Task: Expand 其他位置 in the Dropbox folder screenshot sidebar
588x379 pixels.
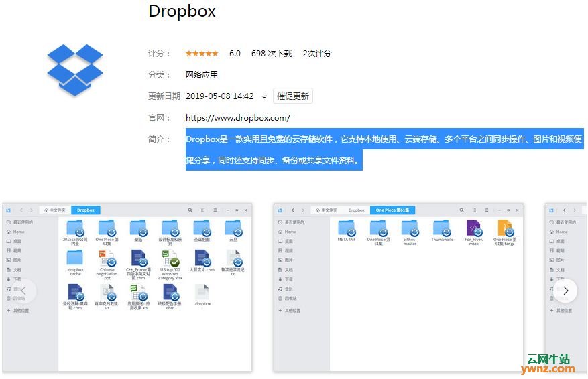Action: point(18,311)
